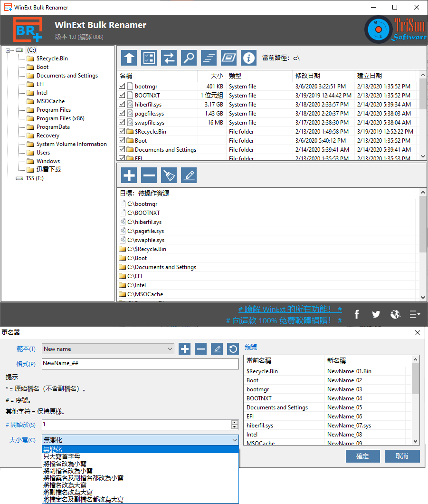Toggle the hiberfil.sys checkbox
This screenshot has height=504, width=428.
click(x=122, y=104)
